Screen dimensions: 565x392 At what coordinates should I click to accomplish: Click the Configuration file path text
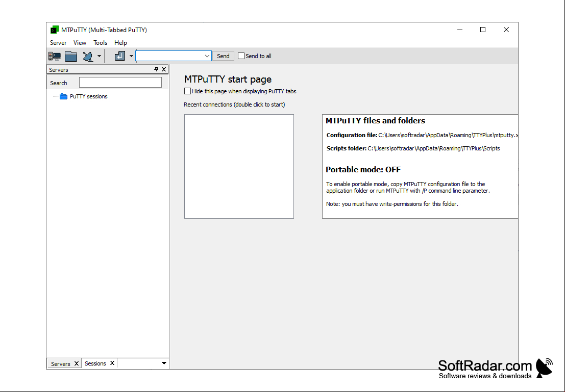[448, 135]
